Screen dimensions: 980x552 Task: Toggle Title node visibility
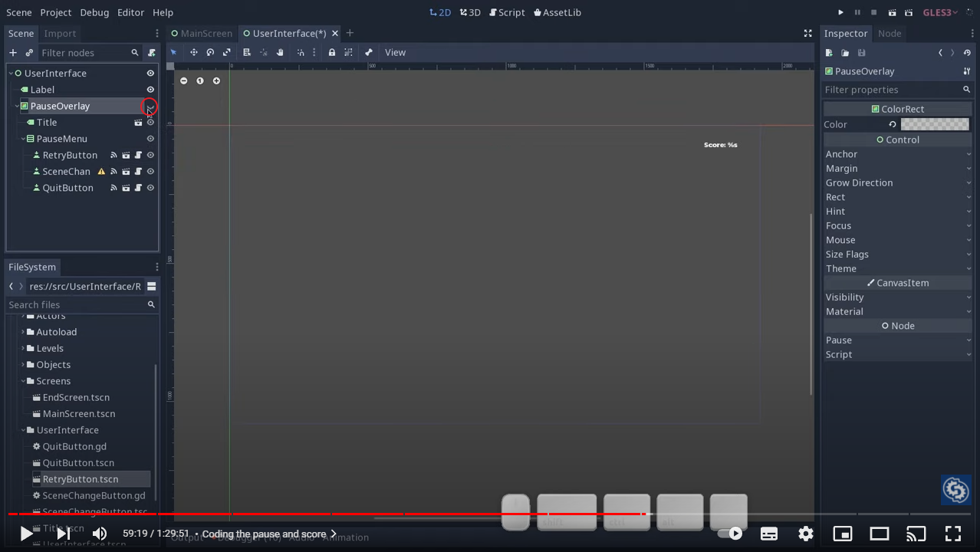(150, 123)
